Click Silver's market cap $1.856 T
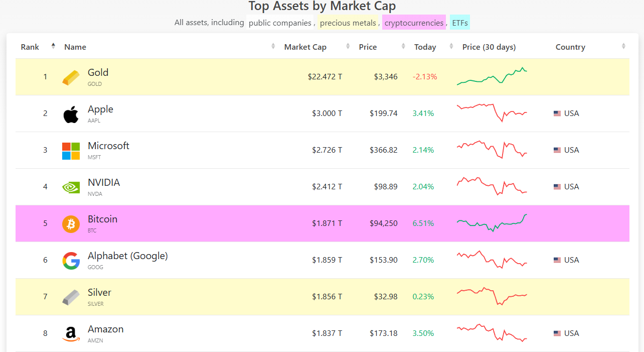The image size is (644, 352). 327,297
